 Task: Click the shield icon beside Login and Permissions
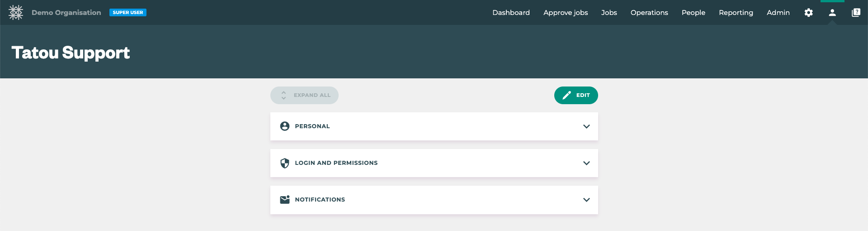tap(285, 163)
